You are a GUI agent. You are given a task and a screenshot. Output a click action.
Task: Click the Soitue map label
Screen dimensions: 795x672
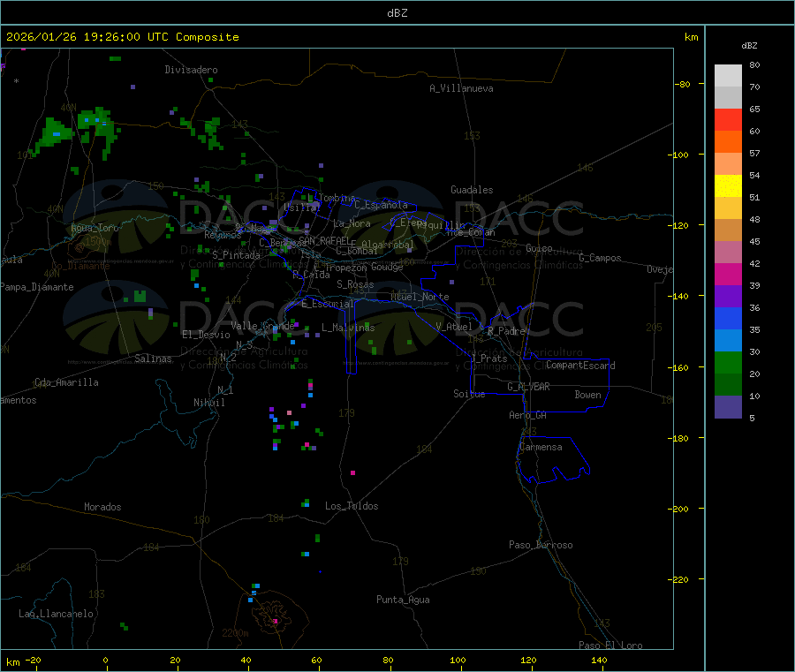(469, 394)
